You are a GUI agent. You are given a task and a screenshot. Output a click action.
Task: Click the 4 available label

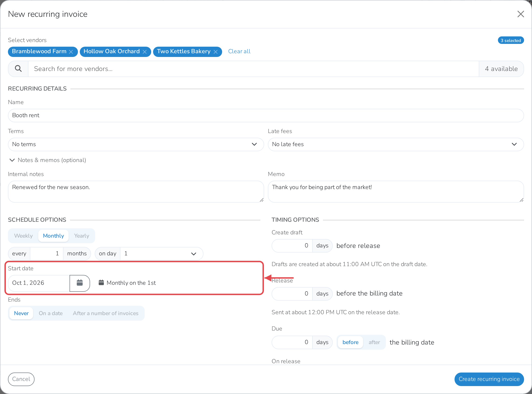tap(501, 69)
